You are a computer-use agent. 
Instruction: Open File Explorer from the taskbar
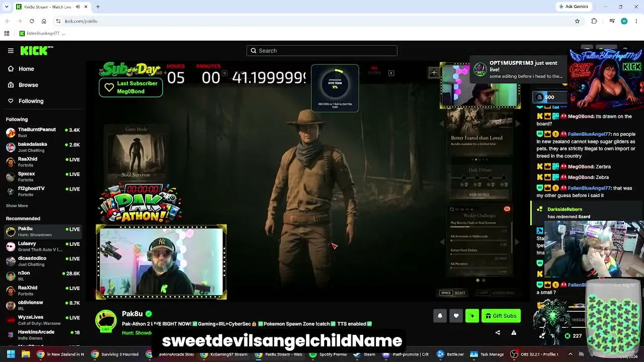click(26, 354)
